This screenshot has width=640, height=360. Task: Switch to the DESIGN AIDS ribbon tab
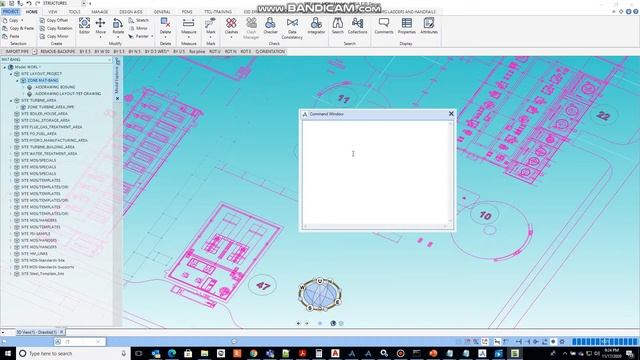pos(131,12)
